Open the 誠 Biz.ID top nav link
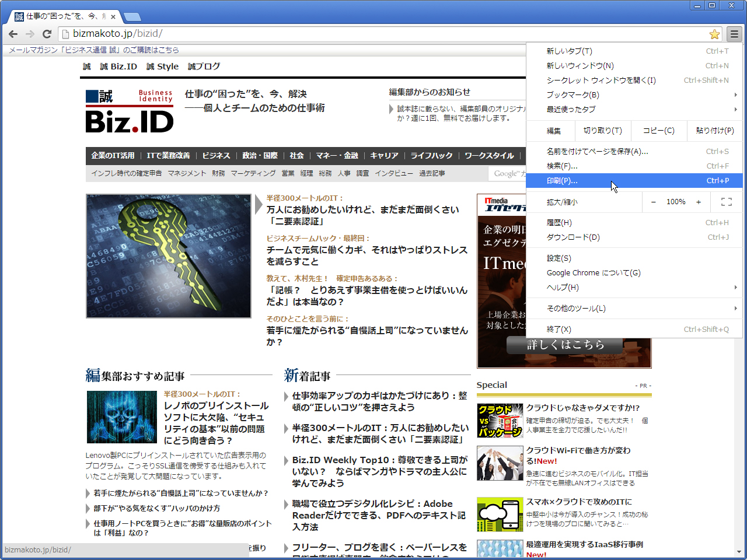Screen dimensions: 747x560 [x=118, y=66]
